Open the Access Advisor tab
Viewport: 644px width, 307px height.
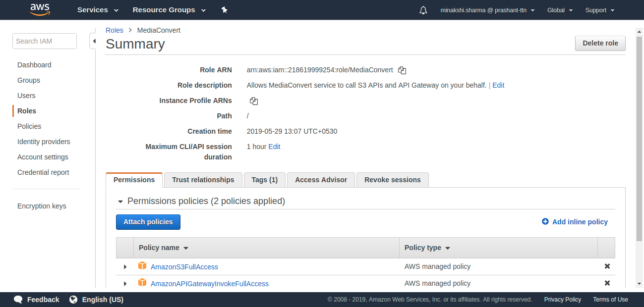coord(321,180)
